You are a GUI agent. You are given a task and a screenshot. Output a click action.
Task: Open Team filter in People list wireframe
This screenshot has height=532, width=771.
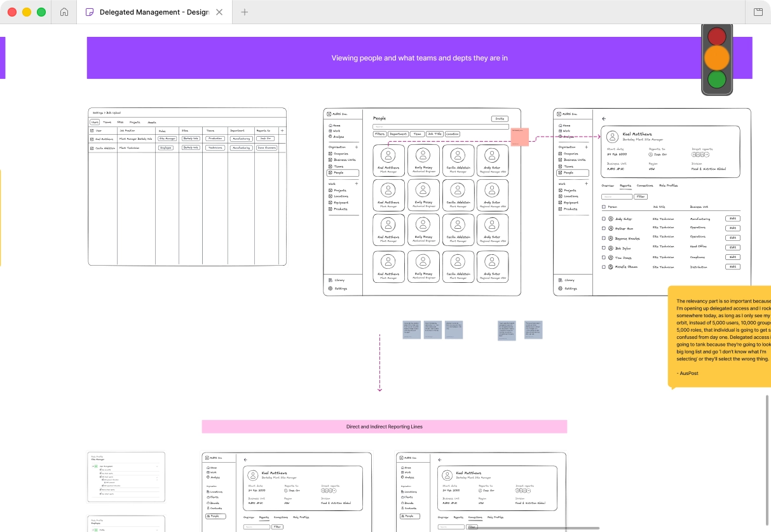(x=417, y=134)
